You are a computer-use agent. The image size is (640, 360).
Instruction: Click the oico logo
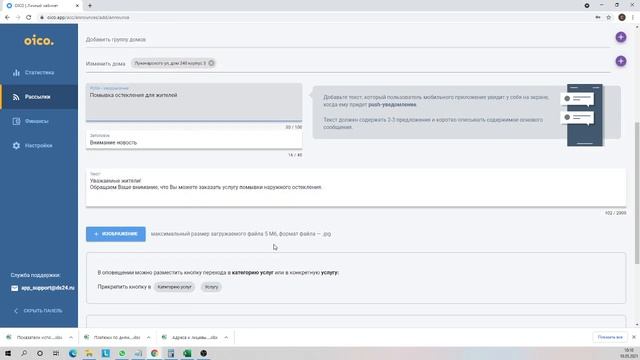[39, 41]
